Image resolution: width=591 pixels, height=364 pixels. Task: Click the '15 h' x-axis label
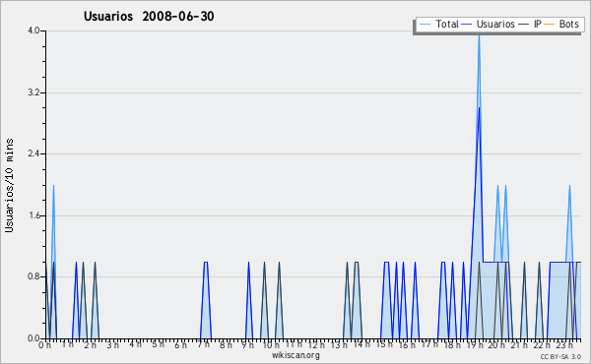(x=384, y=344)
